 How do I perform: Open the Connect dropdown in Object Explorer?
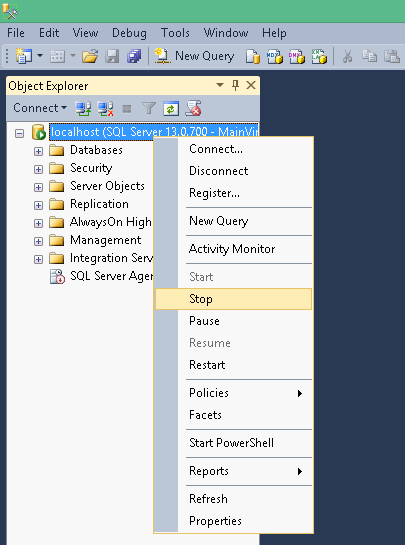40,108
